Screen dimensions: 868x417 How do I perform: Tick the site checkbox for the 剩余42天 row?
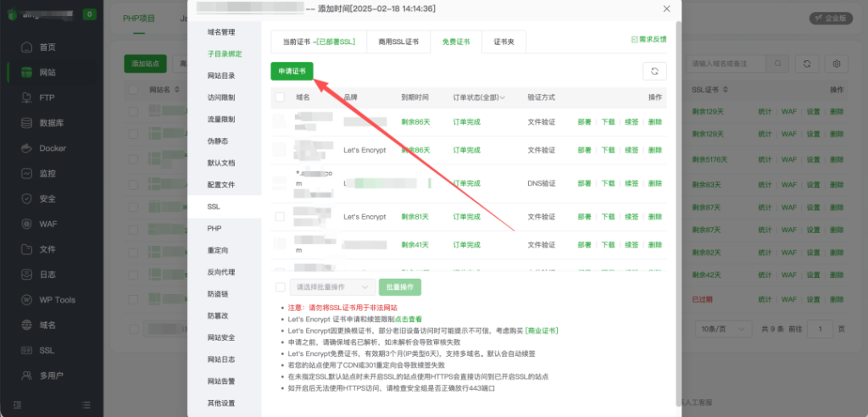133,275
